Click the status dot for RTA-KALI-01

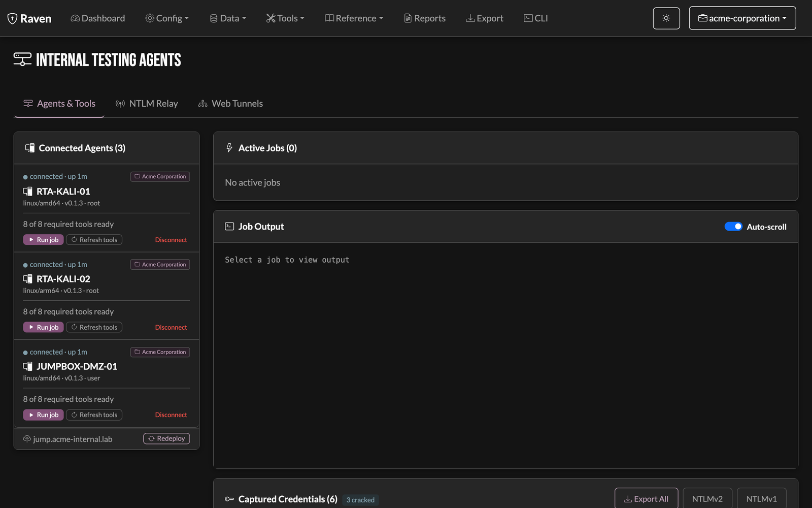pos(25,177)
